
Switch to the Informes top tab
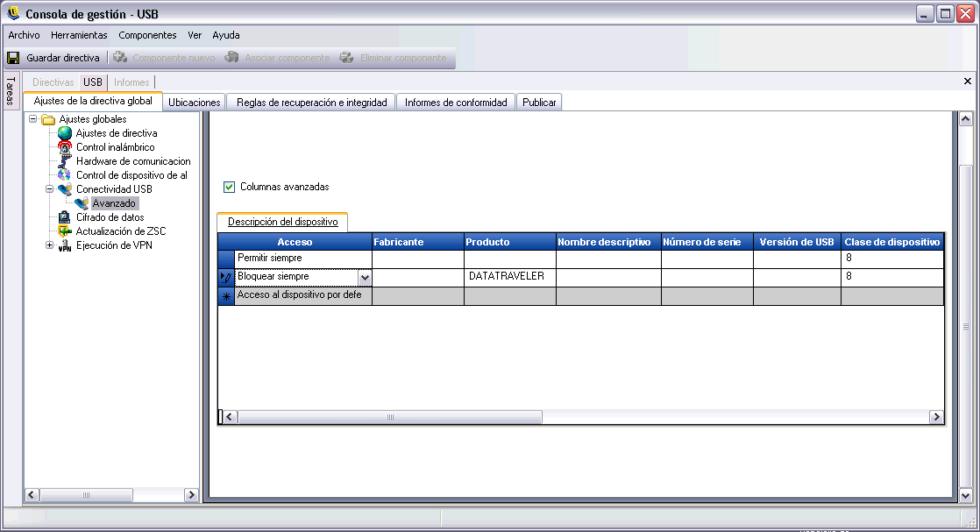tap(131, 82)
